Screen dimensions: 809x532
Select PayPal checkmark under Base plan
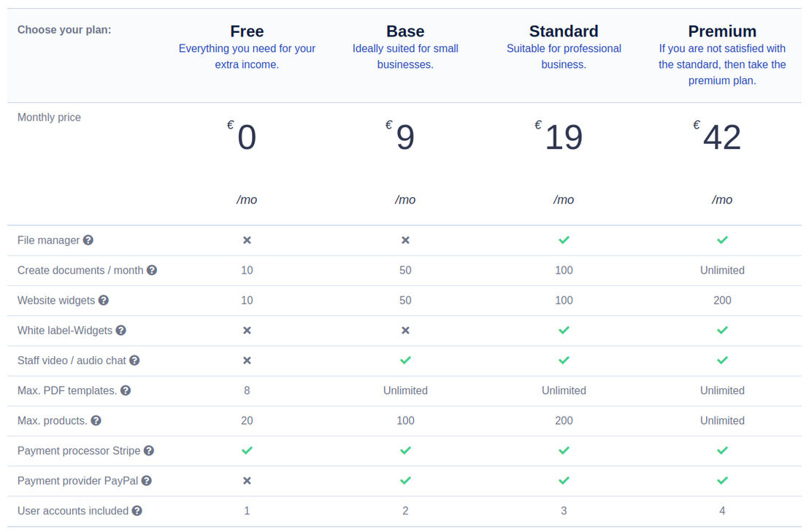click(x=405, y=480)
